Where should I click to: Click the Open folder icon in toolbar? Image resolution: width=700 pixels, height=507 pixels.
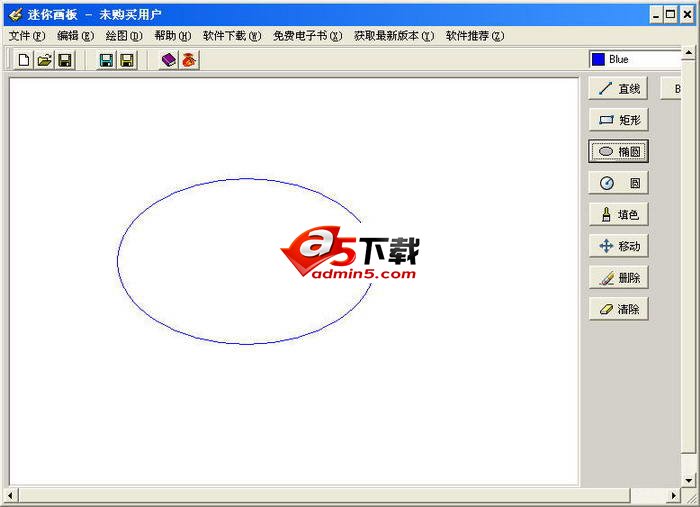[45, 61]
